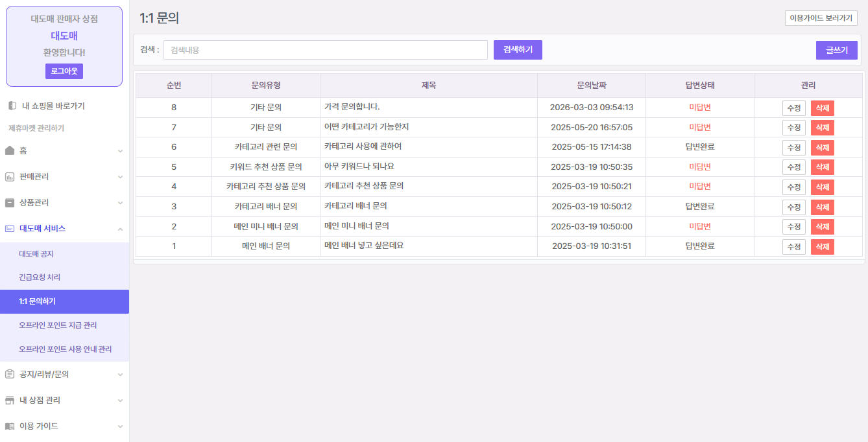Click the 대도매 서비스 card icon
Screen dimensions: 868x442
tap(10, 229)
